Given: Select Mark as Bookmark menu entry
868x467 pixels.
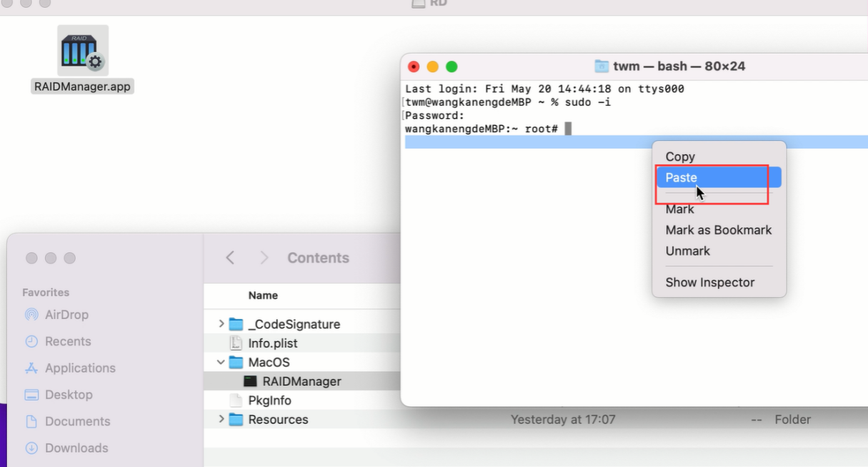Looking at the screenshot, I should click(x=719, y=230).
